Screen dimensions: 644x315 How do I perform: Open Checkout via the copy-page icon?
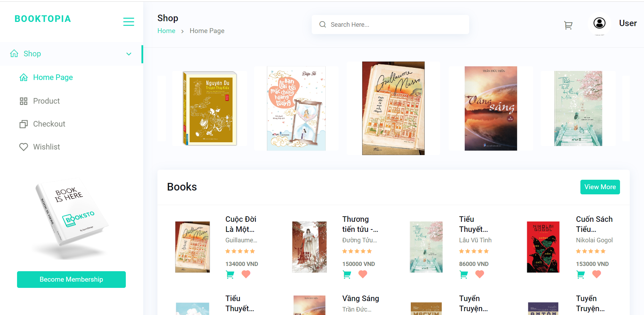click(23, 124)
